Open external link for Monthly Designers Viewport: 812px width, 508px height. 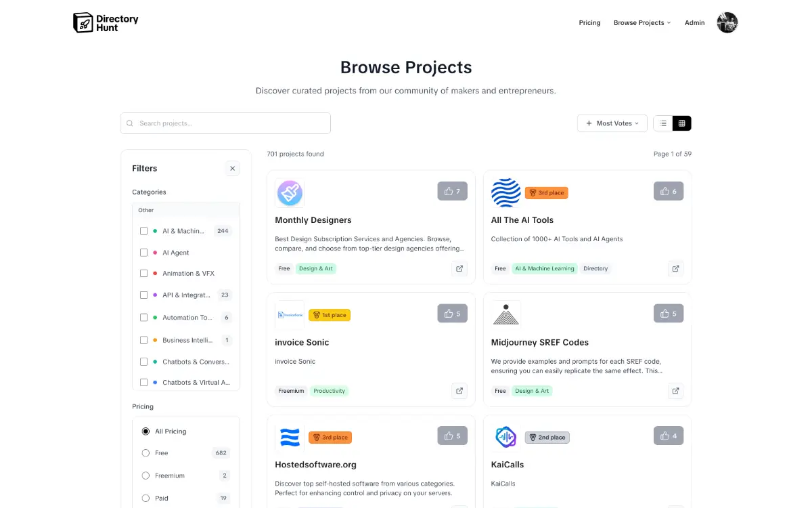pyautogui.click(x=459, y=268)
